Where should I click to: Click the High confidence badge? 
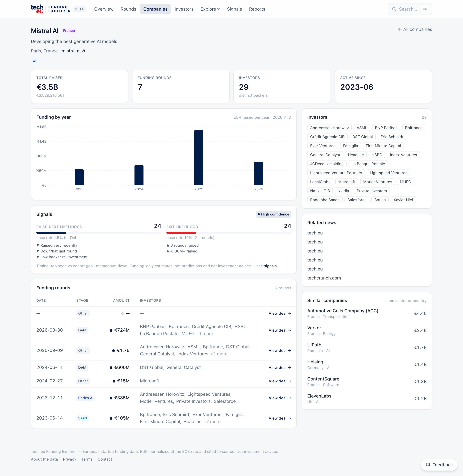pyautogui.click(x=273, y=214)
